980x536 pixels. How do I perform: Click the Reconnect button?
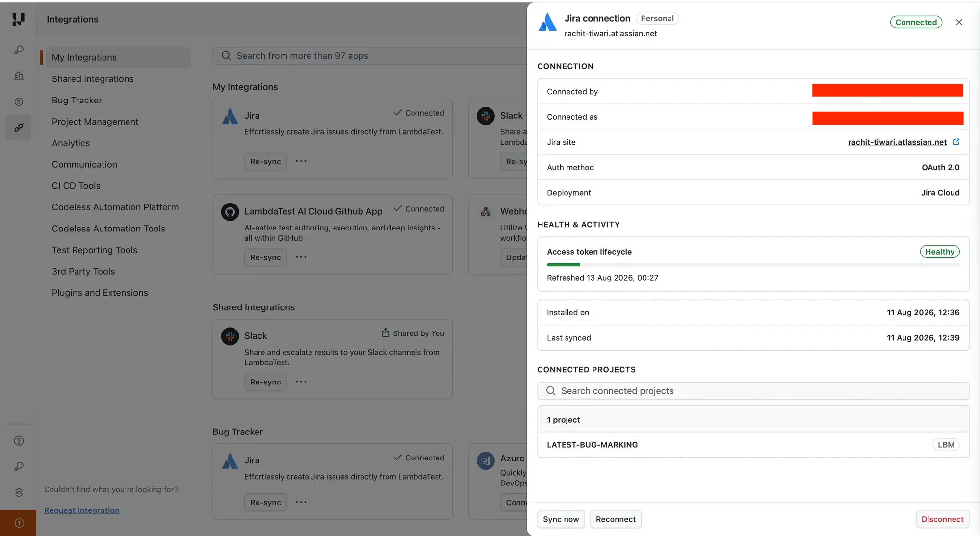616,519
